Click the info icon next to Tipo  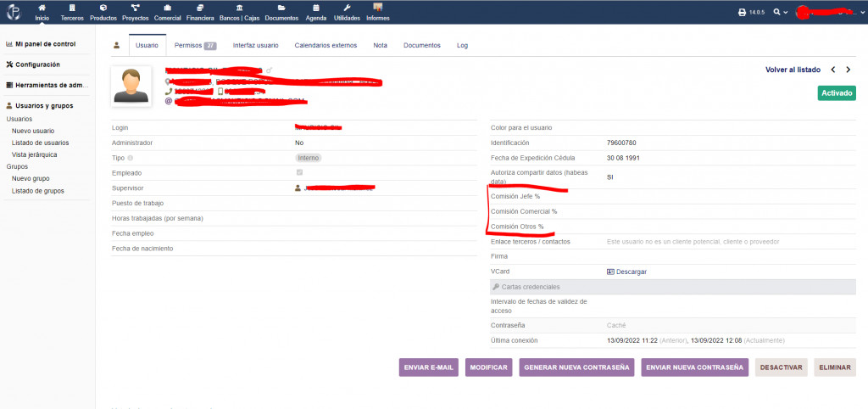click(x=131, y=158)
